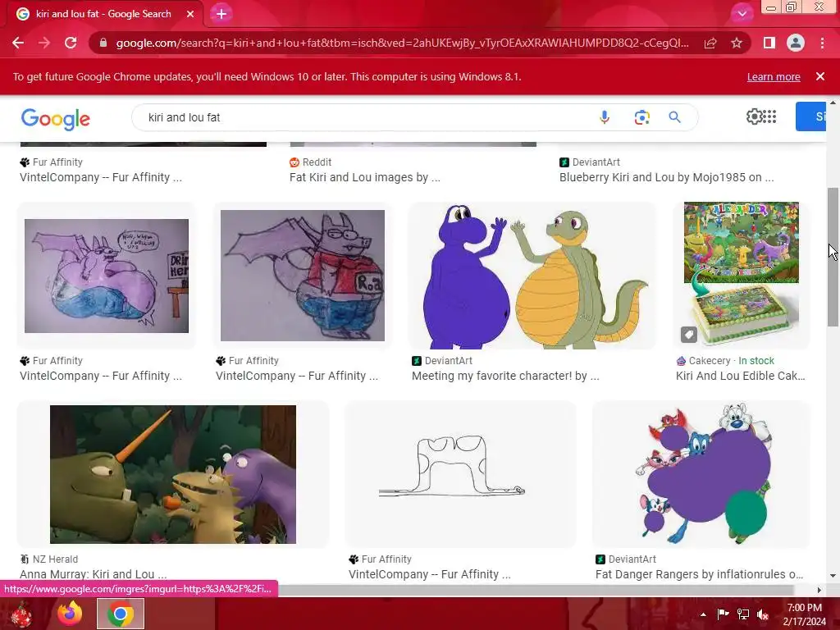The height and width of the screenshot is (630, 840).
Task: Bookmark this page with the star icon
Action: point(737,43)
